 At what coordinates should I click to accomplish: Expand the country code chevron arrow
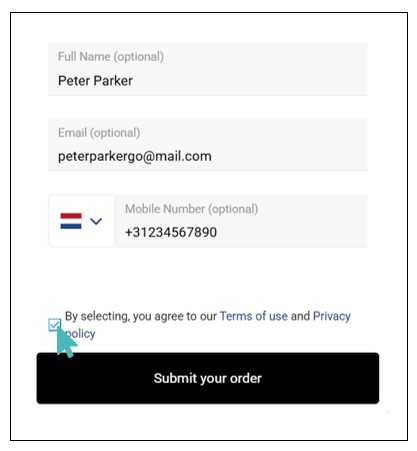[96, 221]
